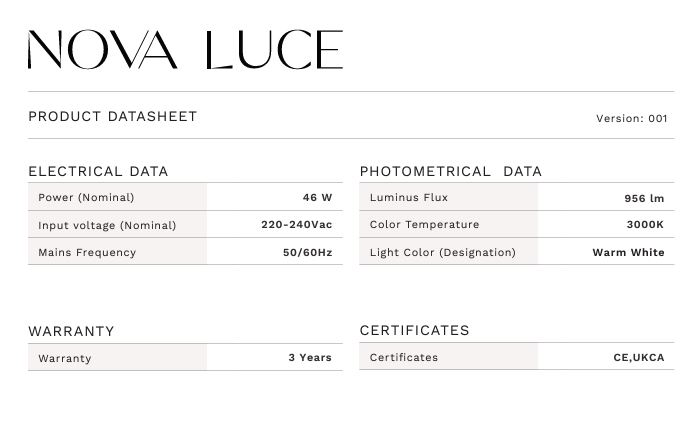The image size is (698, 439).
Task: Click the 956 lm value
Action: [x=644, y=199]
